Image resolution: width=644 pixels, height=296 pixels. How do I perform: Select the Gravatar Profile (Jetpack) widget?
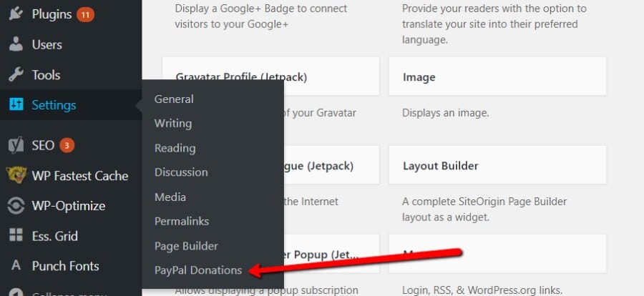pos(270,77)
